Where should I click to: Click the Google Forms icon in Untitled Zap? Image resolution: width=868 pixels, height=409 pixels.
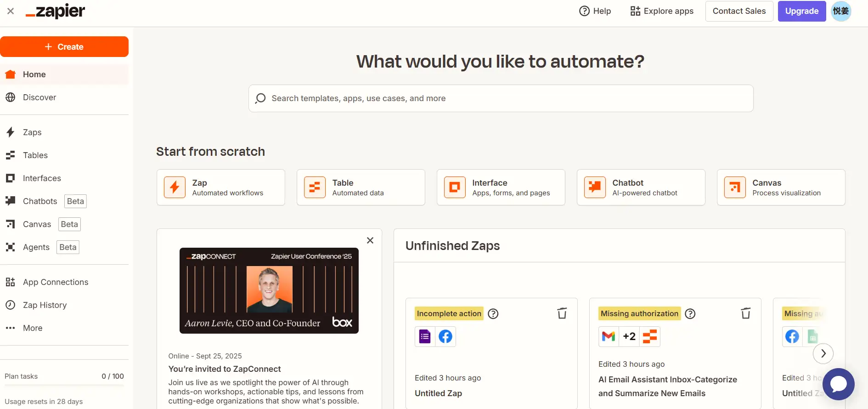425,337
